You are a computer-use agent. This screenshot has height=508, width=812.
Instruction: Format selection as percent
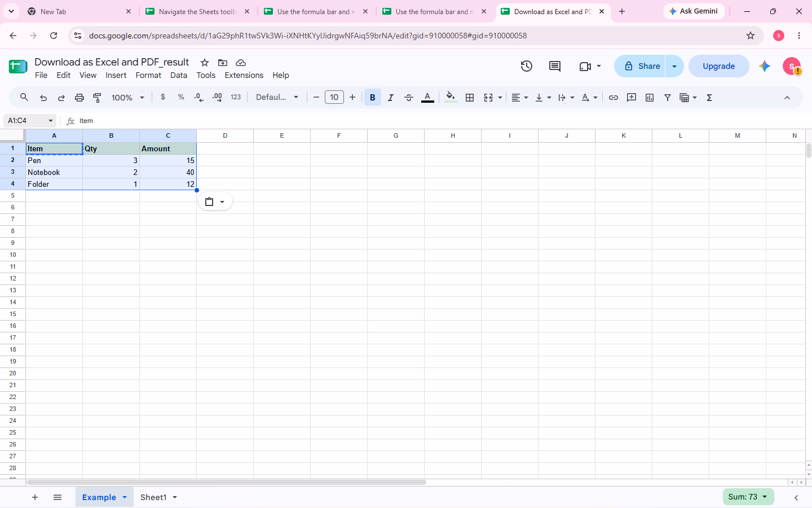[181, 97]
